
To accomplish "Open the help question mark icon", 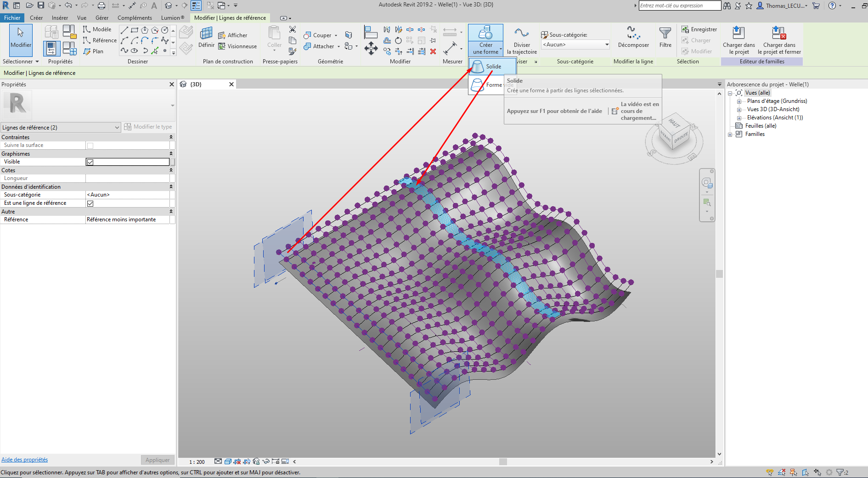I will [x=832, y=6].
